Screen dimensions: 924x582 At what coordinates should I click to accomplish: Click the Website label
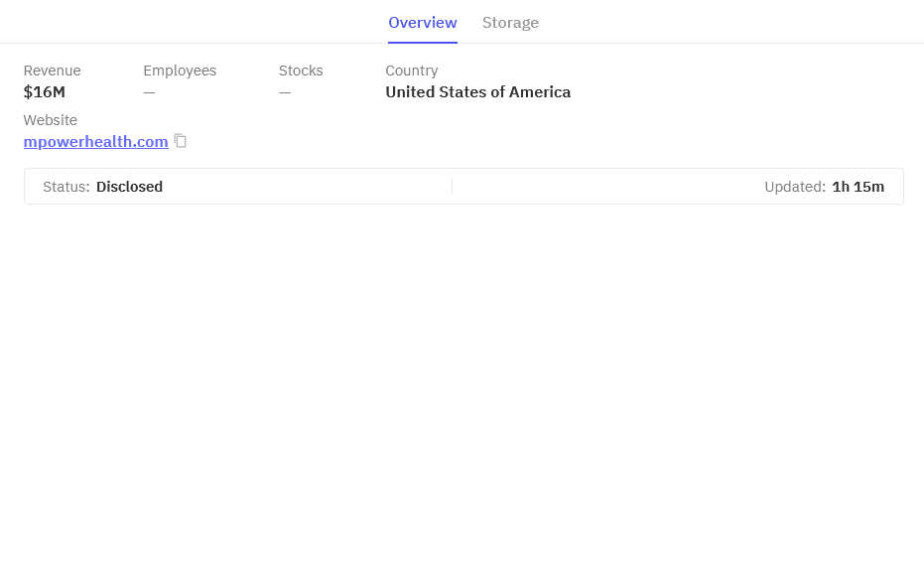point(51,120)
